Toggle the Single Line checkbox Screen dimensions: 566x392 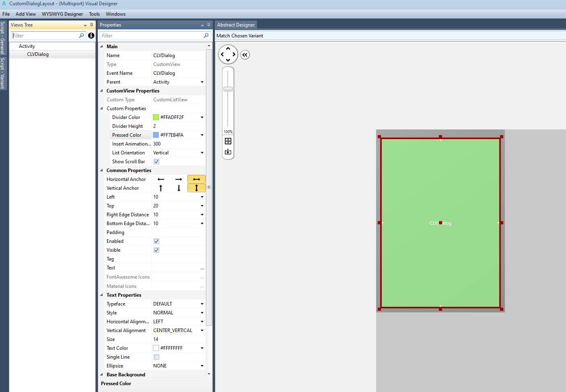pos(156,357)
